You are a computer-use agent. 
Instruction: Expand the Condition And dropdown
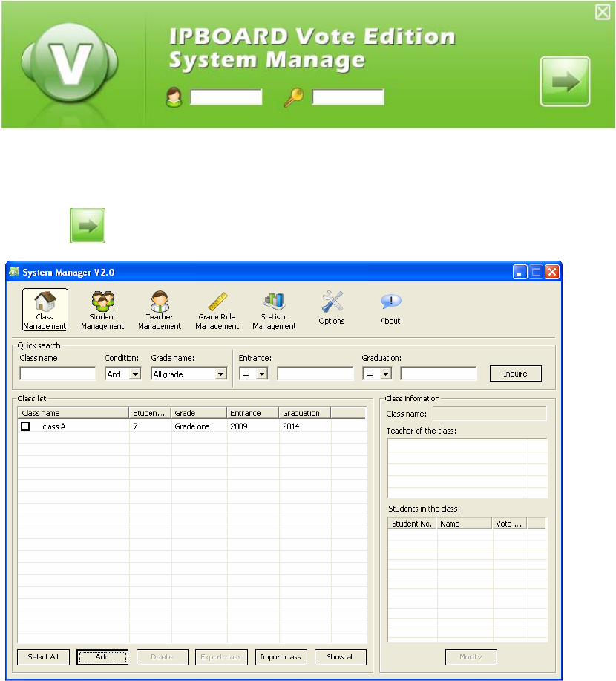click(135, 374)
